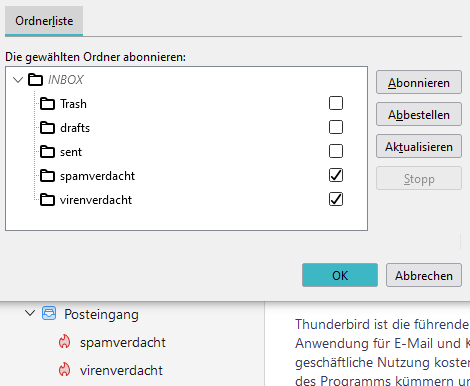Click the flame icon beside spamverdacht

coord(64,342)
